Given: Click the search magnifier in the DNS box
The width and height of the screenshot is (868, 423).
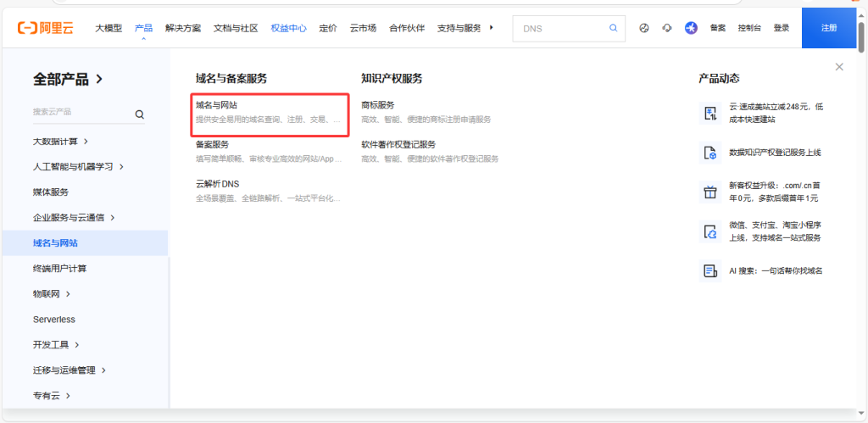Looking at the screenshot, I should (614, 28).
